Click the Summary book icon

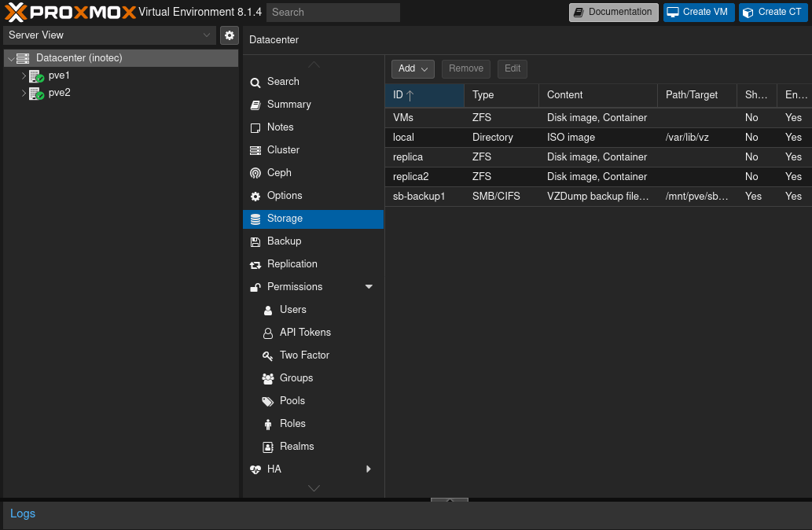point(255,105)
